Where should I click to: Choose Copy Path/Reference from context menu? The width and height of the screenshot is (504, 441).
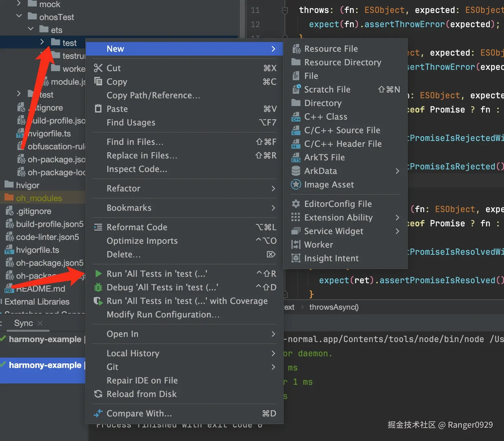184,95
